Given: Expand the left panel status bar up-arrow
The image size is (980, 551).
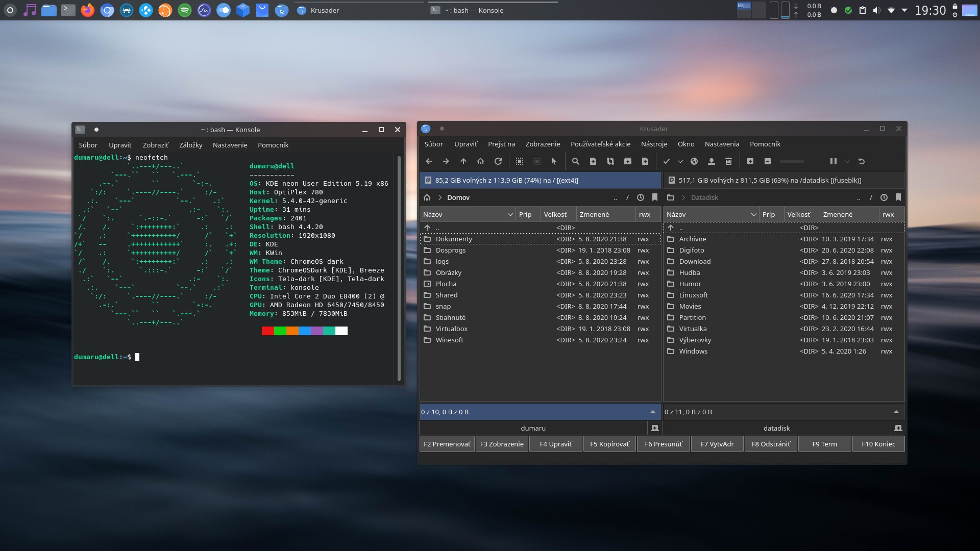Looking at the screenshot, I should [653, 412].
